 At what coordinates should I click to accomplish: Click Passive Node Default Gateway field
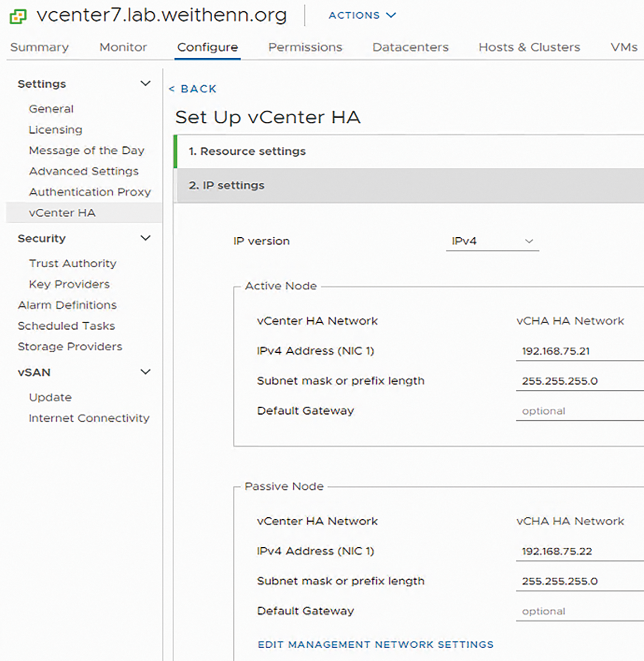(580, 611)
